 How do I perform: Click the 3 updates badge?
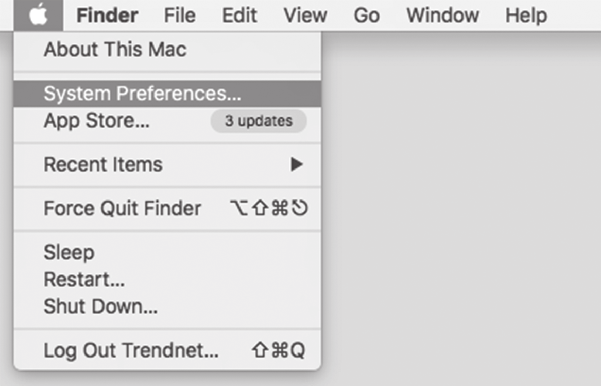tap(259, 121)
